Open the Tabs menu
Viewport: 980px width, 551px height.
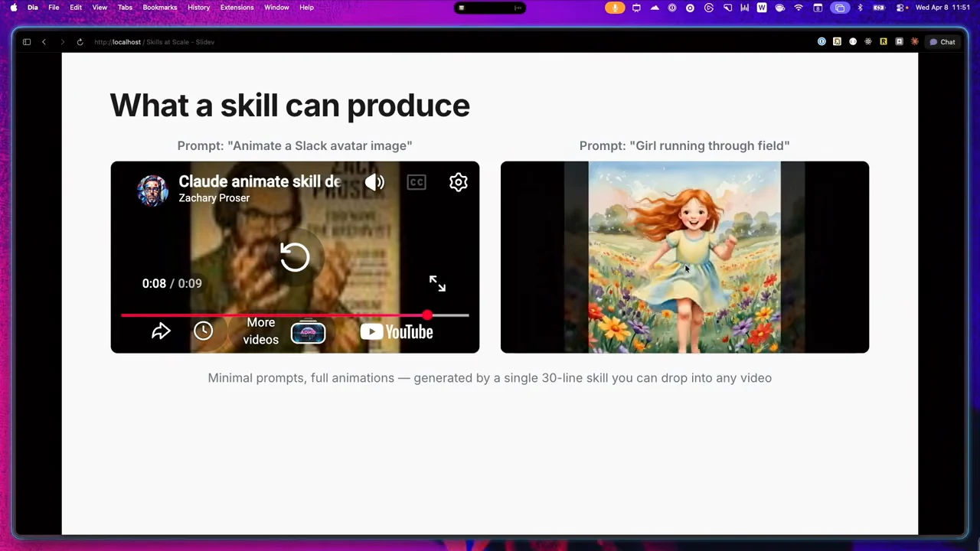tap(125, 8)
